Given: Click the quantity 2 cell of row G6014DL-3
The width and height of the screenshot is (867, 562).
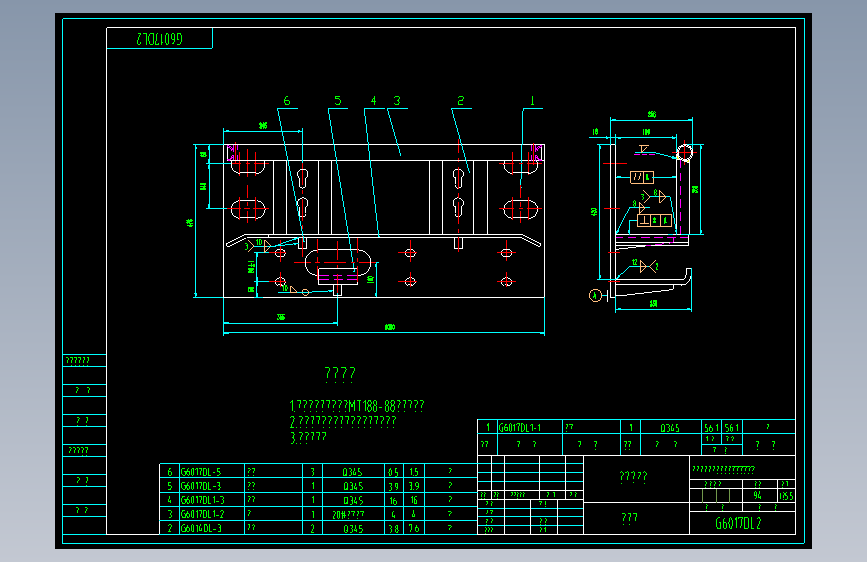Looking at the screenshot, I should [x=312, y=529].
